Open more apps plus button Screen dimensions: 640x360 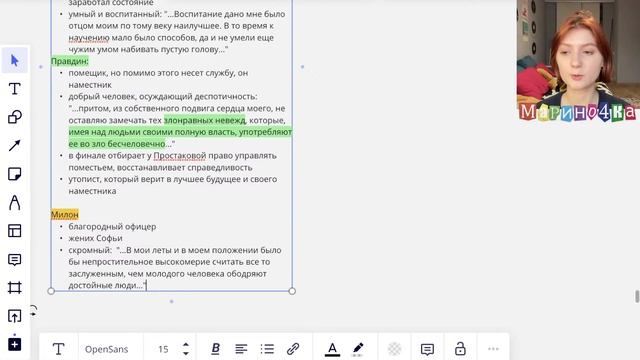pyautogui.click(x=15, y=344)
